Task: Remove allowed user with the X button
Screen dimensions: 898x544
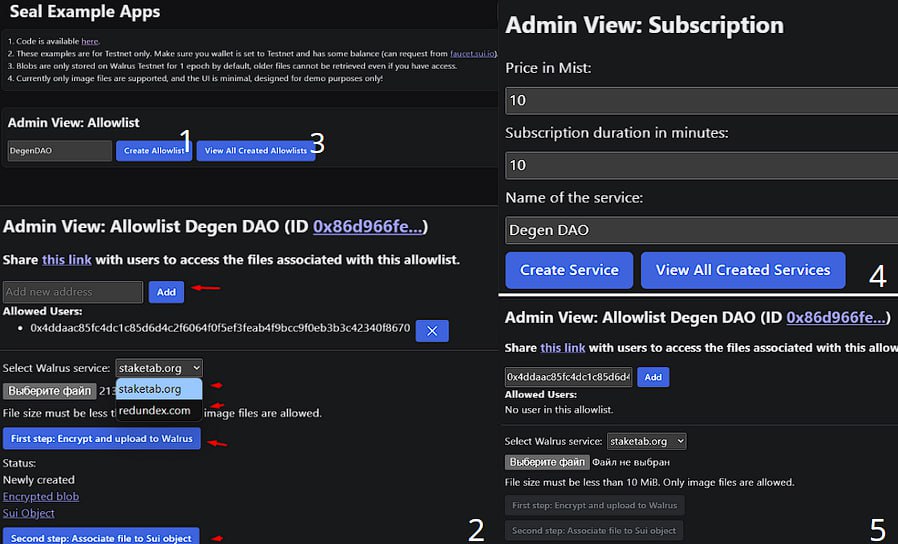Action: 432,330
